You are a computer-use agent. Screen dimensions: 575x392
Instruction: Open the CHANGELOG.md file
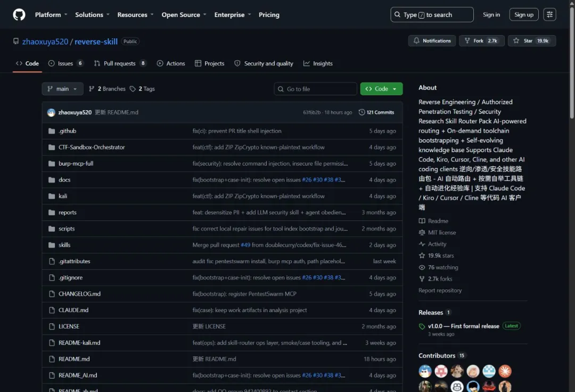[x=79, y=293]
